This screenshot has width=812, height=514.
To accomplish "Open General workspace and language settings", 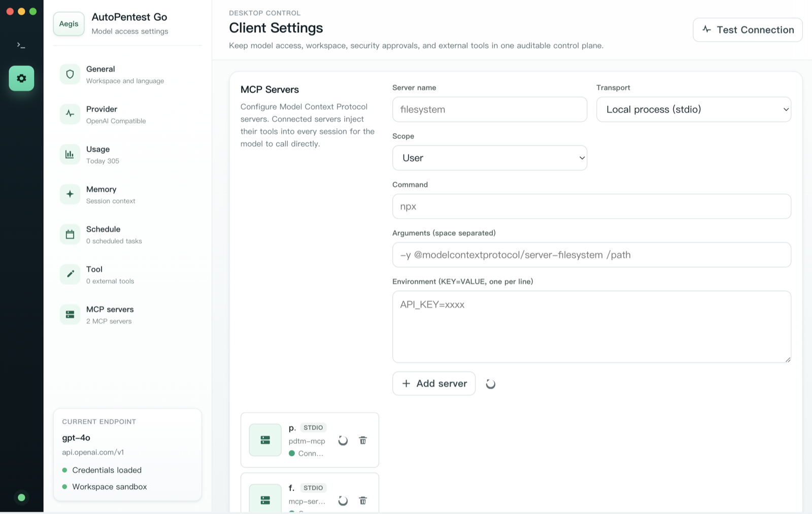I will point(128,74).
